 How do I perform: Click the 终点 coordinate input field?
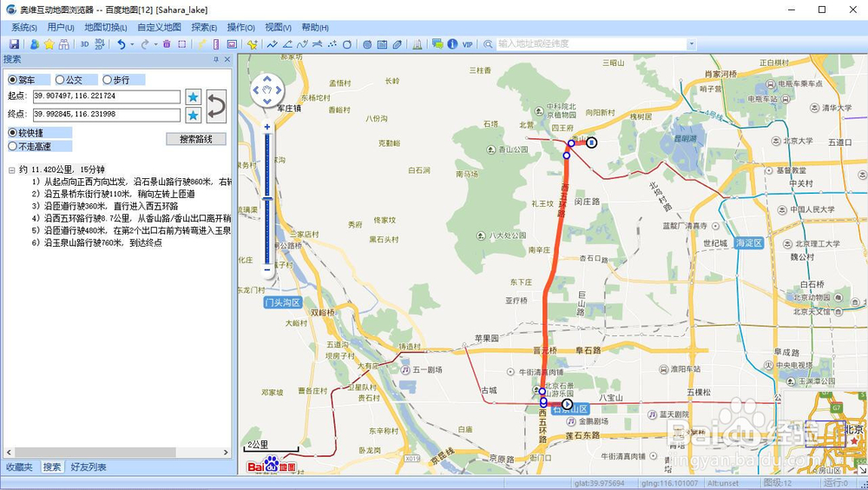point(107,115)
